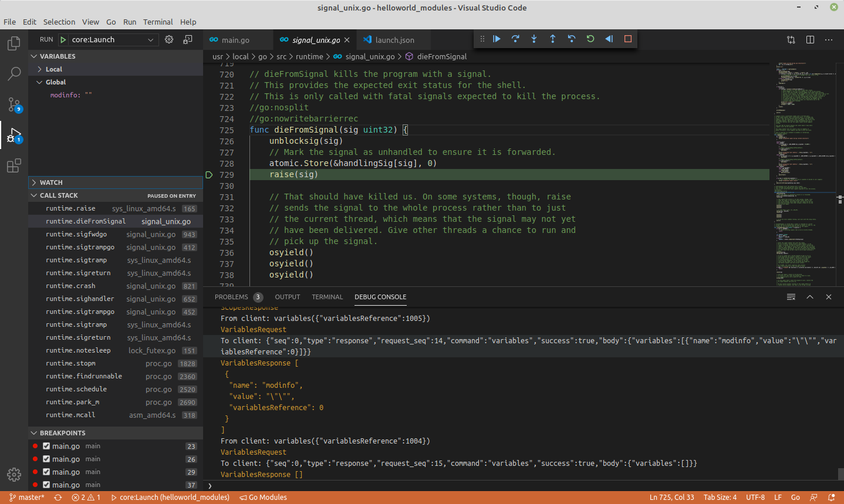Open the Selection menu
This screenshot has width=844, height=504.
(59, 22)
